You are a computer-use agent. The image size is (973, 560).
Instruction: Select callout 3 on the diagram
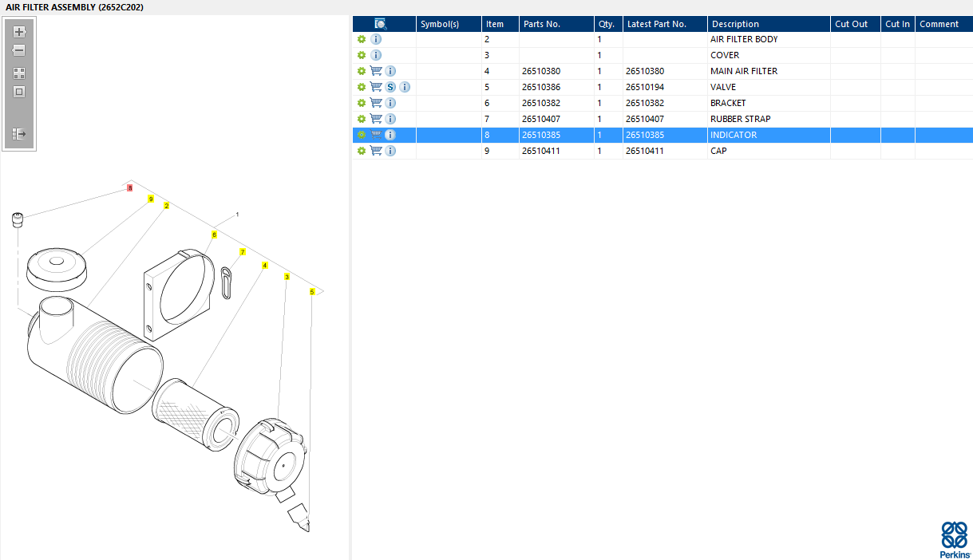287,277
